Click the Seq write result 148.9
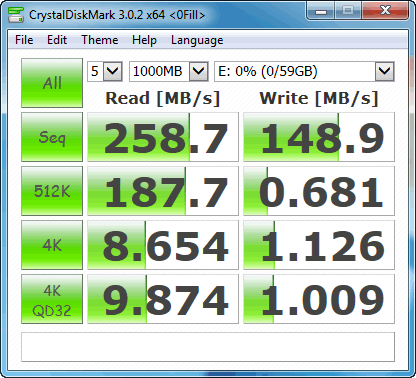The width and height of the screenshot is (416, 378). click(x=319, y=137)
